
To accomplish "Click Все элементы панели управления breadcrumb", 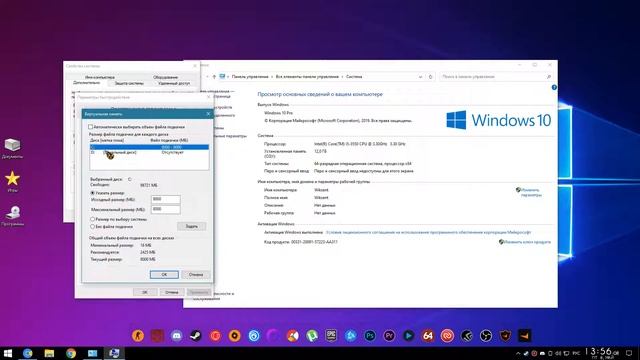I will 307,77.
